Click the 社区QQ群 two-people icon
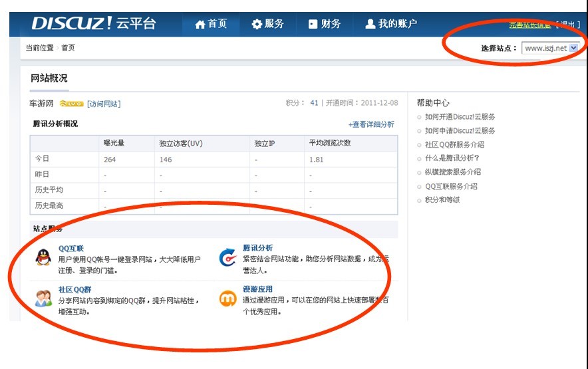Viewport: 588px width, 369px height. (43, 299)
